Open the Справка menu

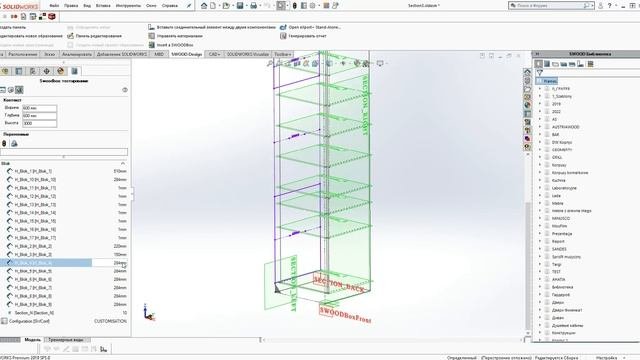click(x=169, y=6)
